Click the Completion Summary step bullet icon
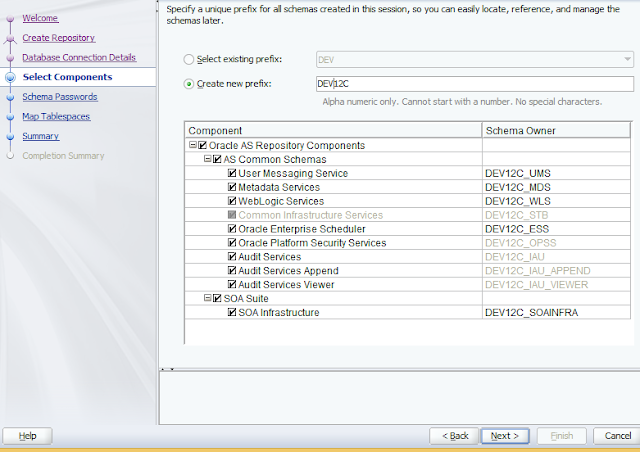The height and width of the screenshot is (452, 640). pyautogui.click(x=11, y=156)
